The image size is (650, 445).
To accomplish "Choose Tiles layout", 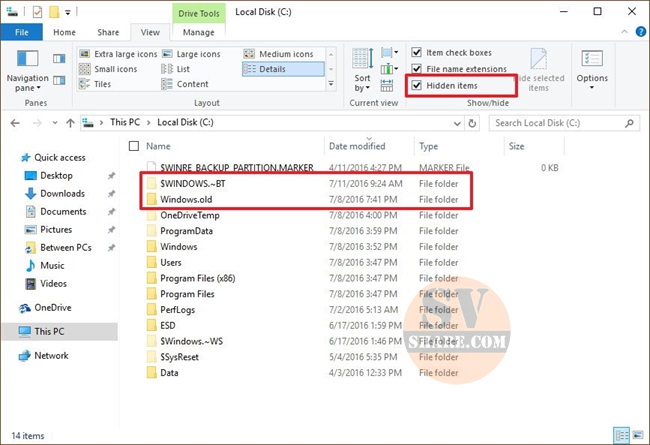I will click(95, 84).
